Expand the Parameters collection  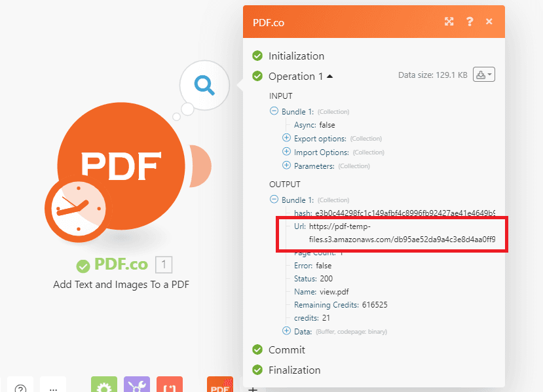point(286,166)
